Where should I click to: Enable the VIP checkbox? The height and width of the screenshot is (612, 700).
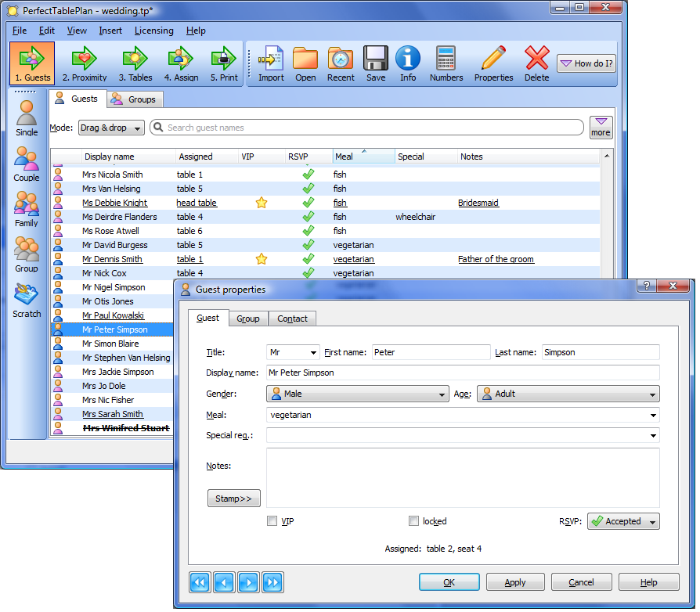(x=272, y=521)
